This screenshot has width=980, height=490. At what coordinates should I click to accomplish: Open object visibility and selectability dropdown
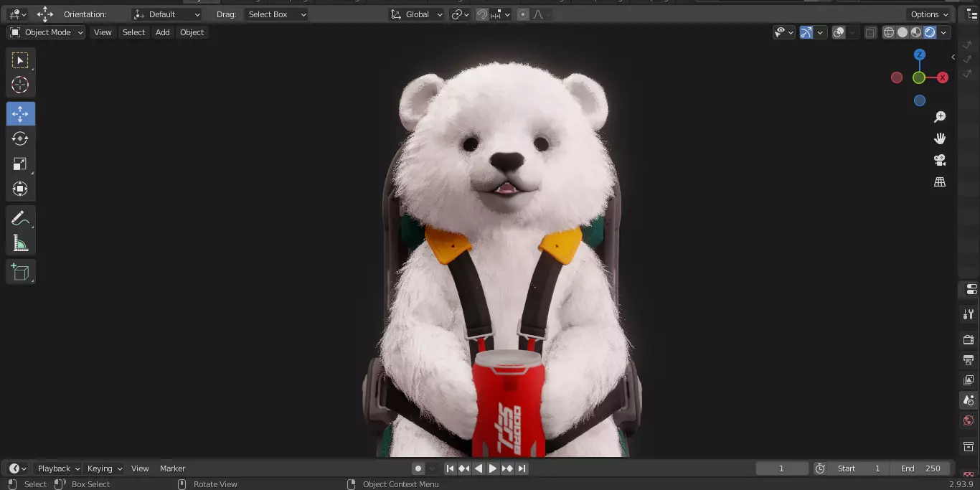784,32
